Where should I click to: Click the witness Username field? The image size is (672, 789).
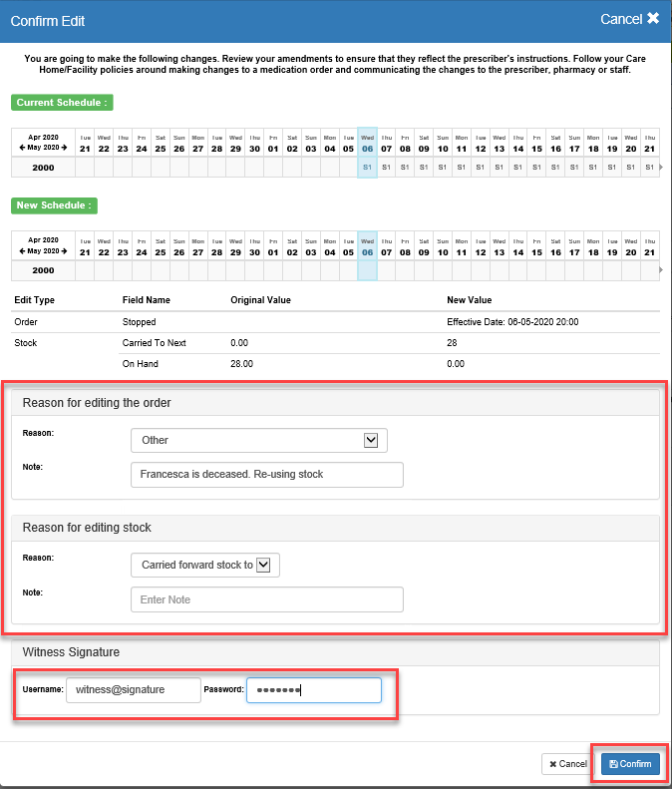coord(133,689)
